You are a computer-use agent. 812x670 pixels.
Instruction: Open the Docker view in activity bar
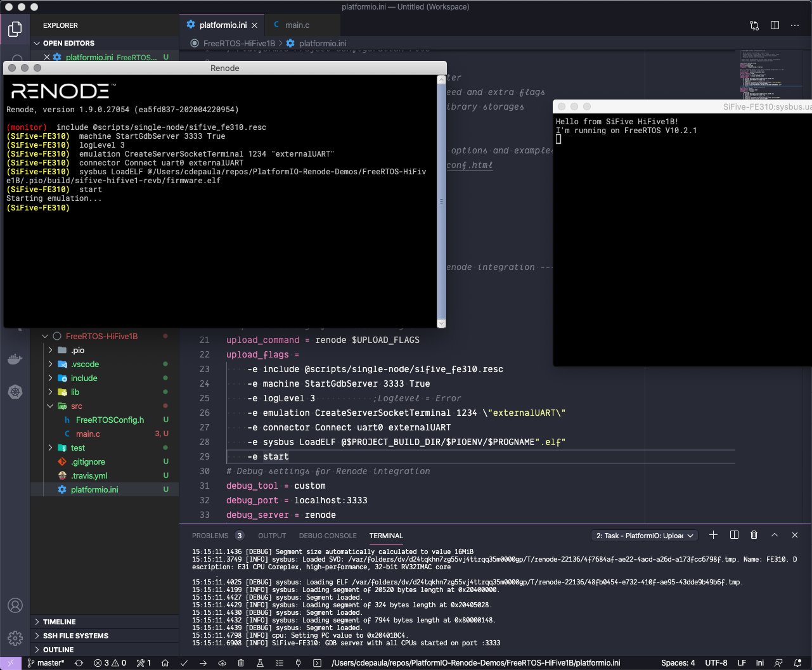coord(15,359)
